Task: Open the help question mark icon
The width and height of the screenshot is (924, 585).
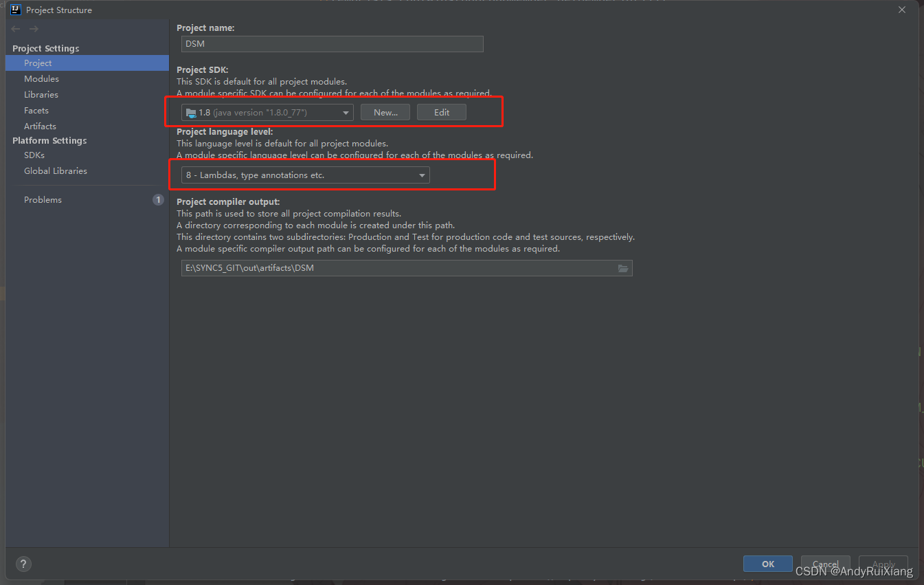Action: [23, 564]
